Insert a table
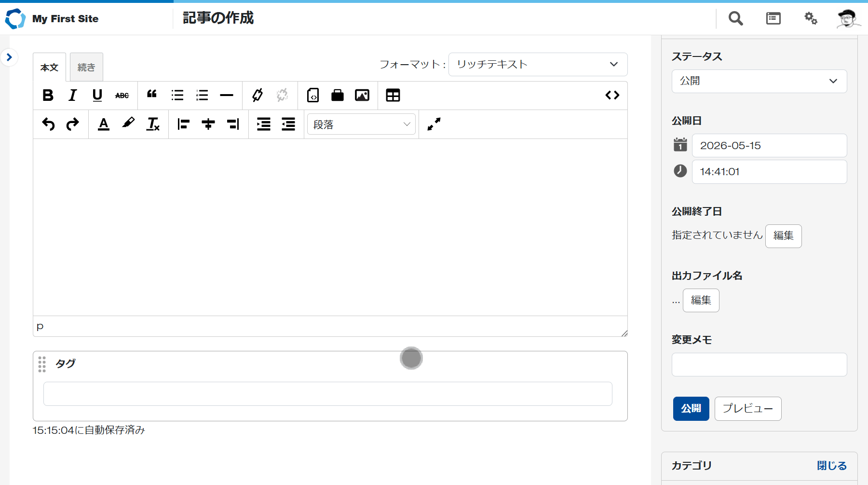 click(x=393, y=95)
